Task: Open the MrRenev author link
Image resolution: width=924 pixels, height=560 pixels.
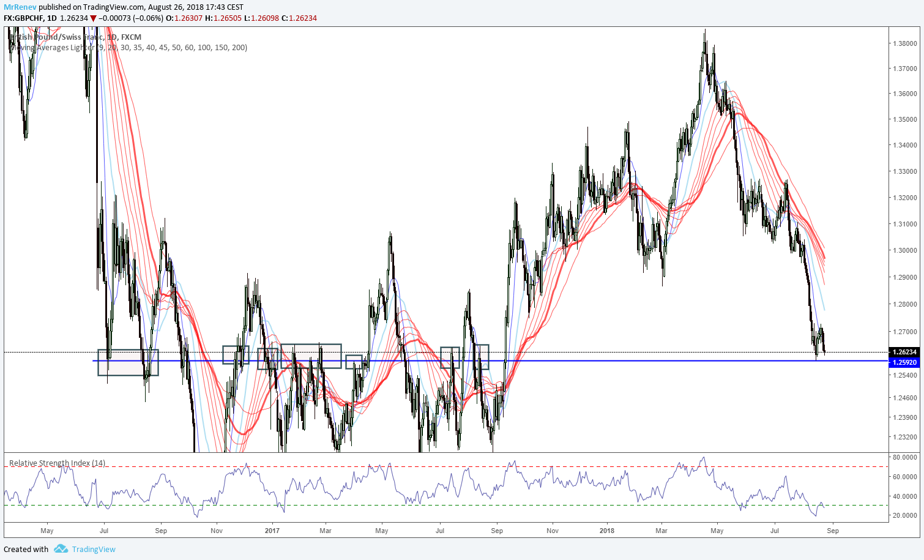Action: pyautogui.click(x=20, y=7)
